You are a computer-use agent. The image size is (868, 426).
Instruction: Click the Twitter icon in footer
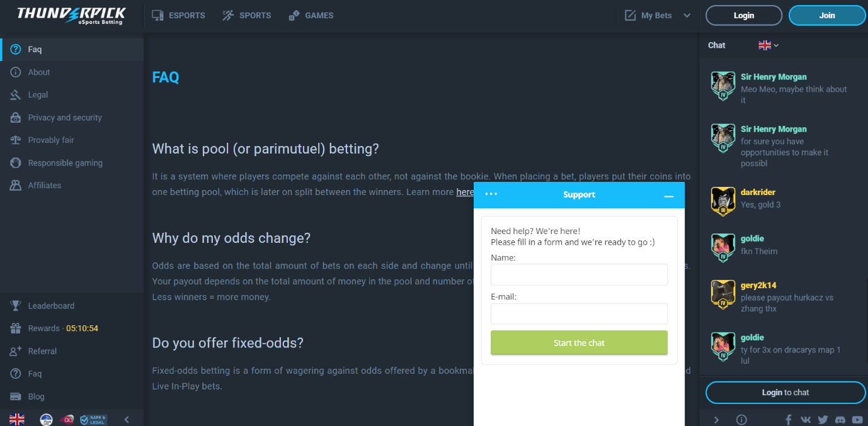click(x=823, y=420)
